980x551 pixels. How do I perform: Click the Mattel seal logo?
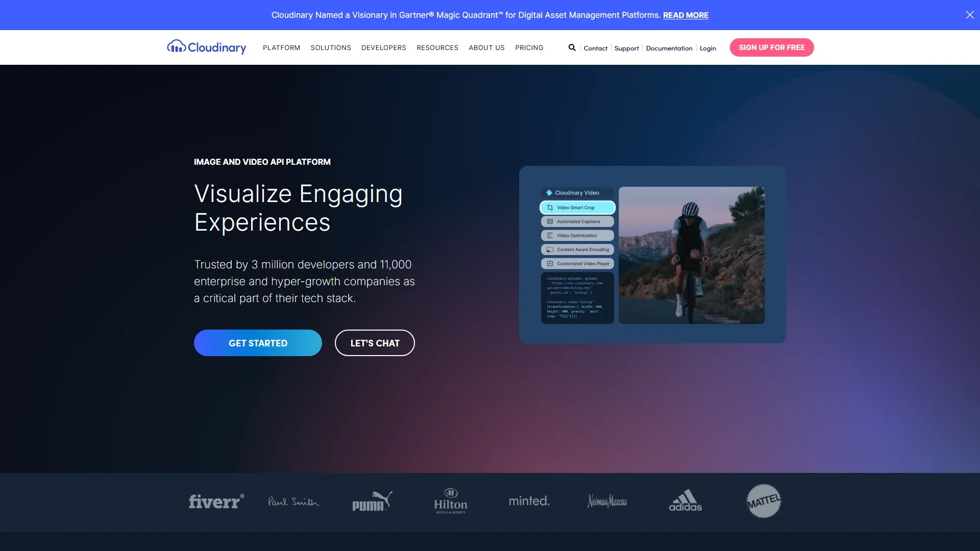[x=763, y=501]
